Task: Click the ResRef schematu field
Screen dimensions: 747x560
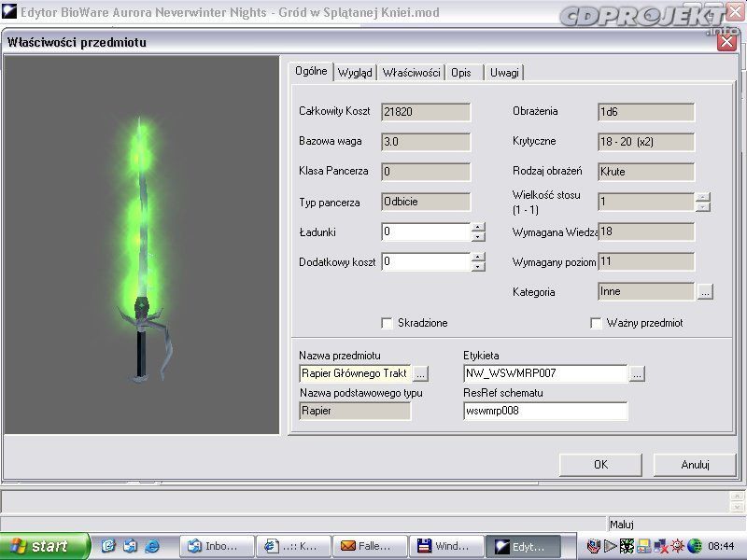Action: pyautogui.click(x=545, y=411)
